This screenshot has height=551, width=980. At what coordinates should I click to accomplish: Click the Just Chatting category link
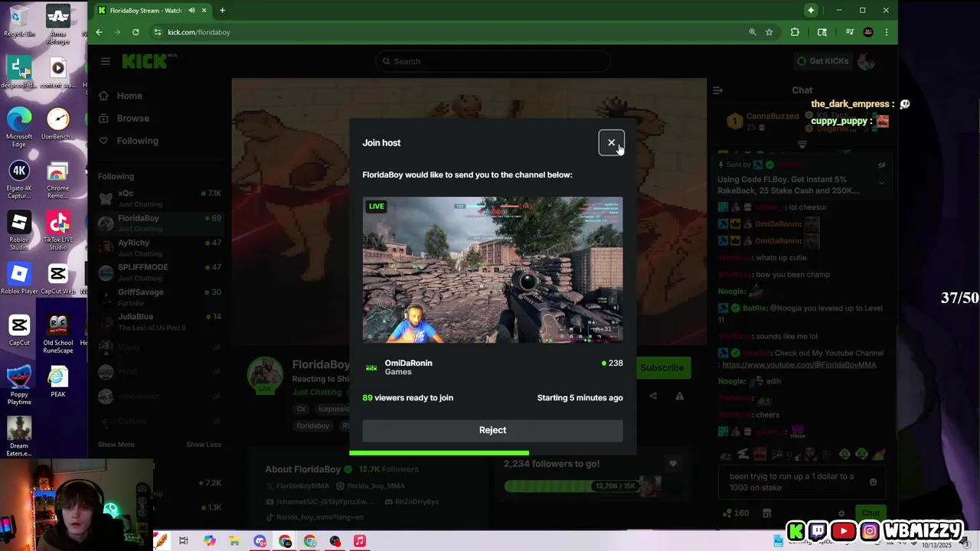coord(316,392)
